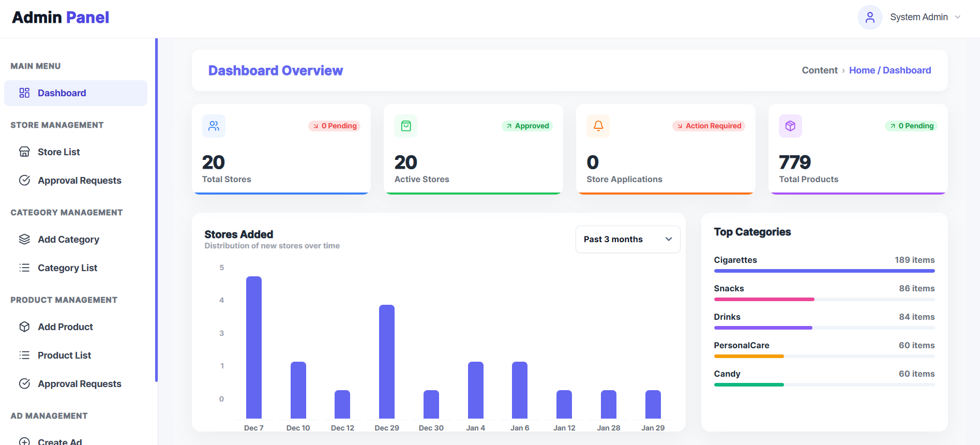Click the Total Products cube icon

(790, 126)
